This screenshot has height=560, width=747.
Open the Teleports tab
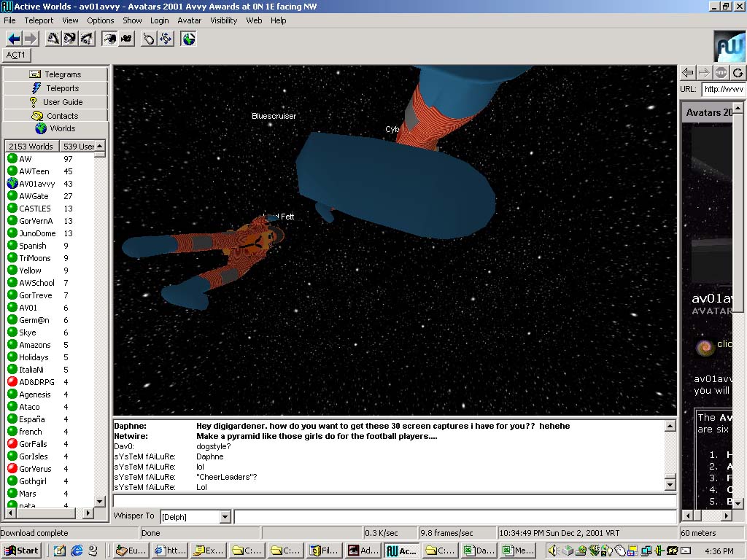click(x=55, y=88)
